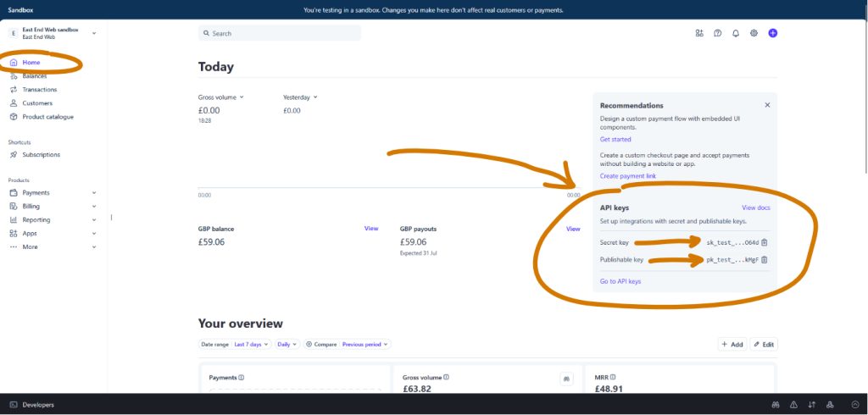Viewport: 868px width, 415px height.
Task: Click the MRR info icon
Action: 613,378
